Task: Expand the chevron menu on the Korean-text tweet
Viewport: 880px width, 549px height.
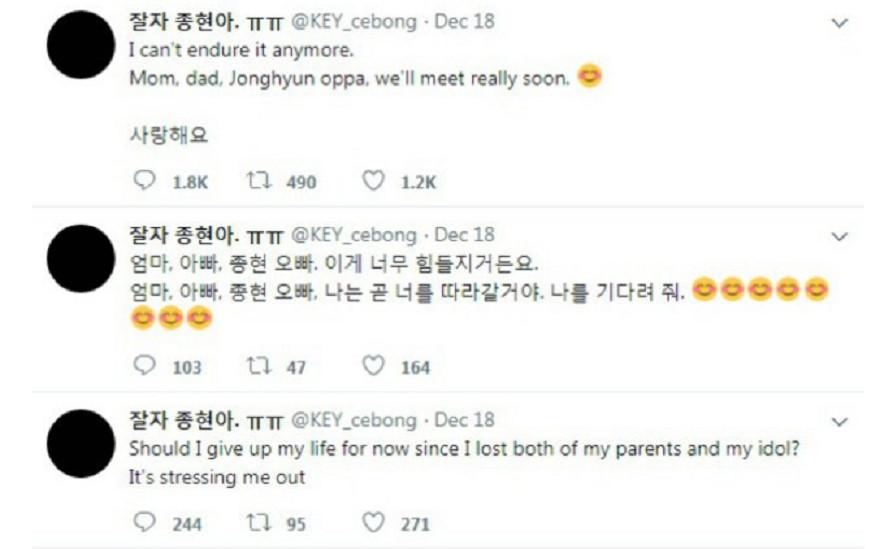Action: 840,237
